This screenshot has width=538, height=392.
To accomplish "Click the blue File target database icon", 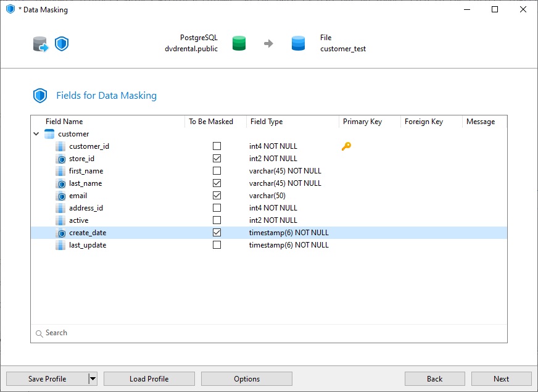I will coord(298,43).
